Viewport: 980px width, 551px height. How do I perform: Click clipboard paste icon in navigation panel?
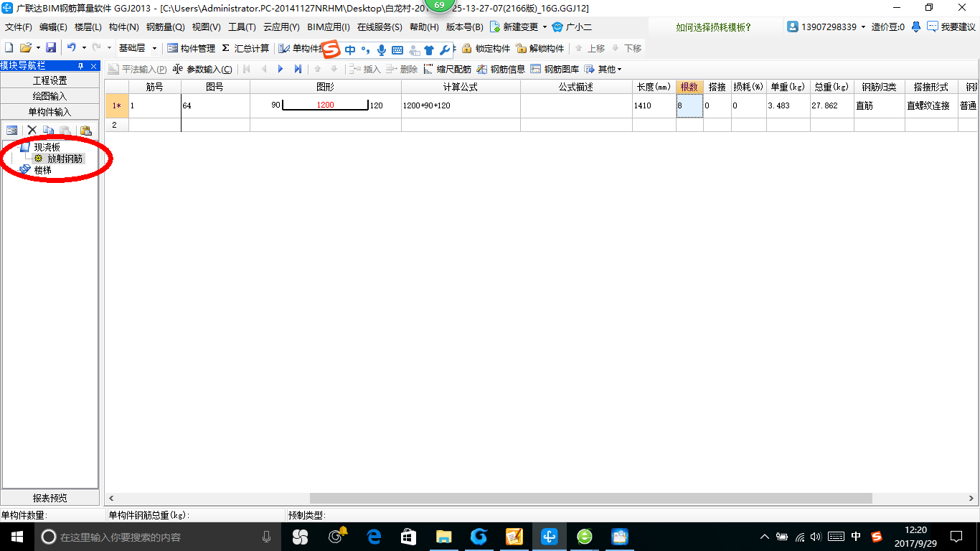pos(86,130)
